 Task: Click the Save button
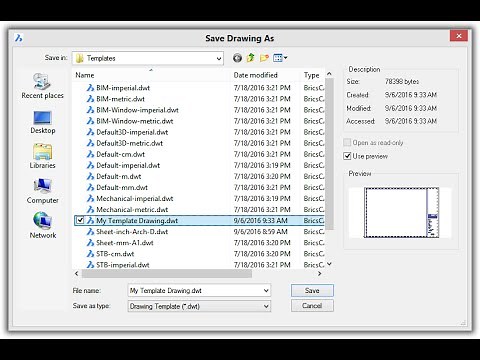point(312,290)
